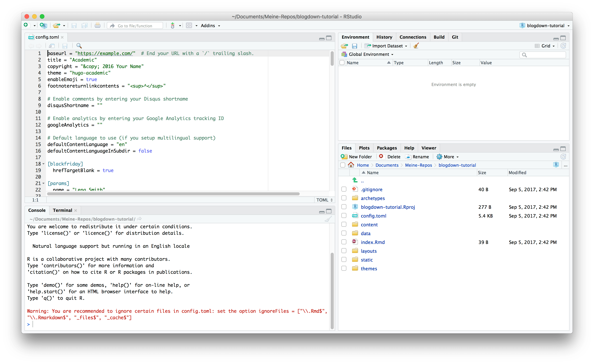Image resolution: width=594 pixels, height=364 pixels.
Task: Check the config.toml file checkbox
Action: click(344, 216)
